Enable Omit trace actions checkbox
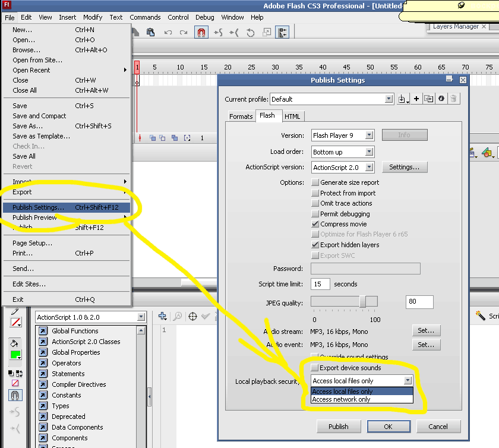The width and height of the screenshot is (499, 448). 315,203
